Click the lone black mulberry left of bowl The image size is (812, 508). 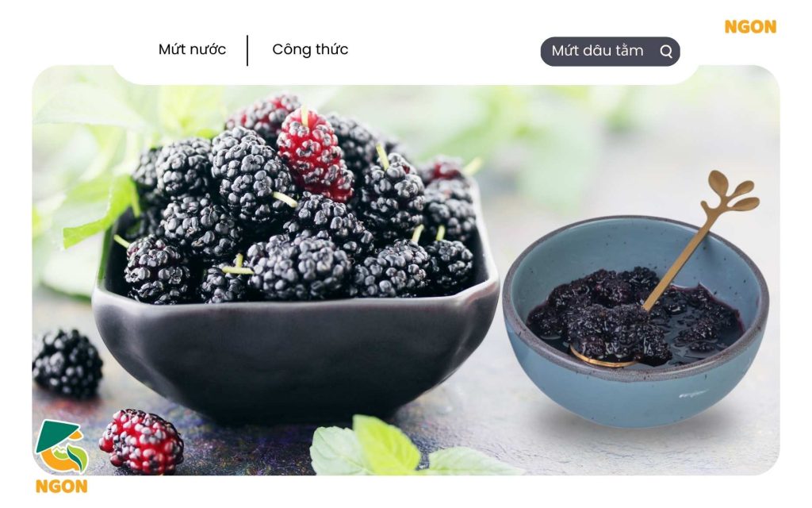(67, 363)
